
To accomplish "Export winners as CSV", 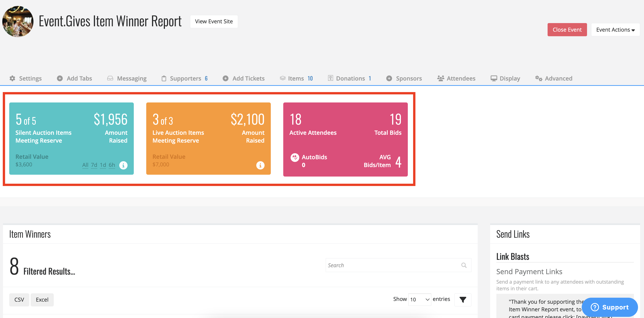I will (x=19, y=300).
